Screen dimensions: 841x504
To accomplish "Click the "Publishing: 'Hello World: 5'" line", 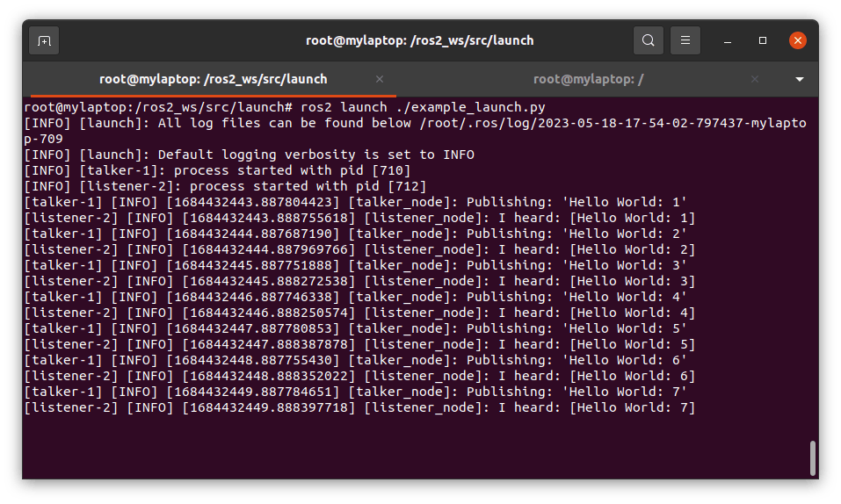I will tap(356, 328).
